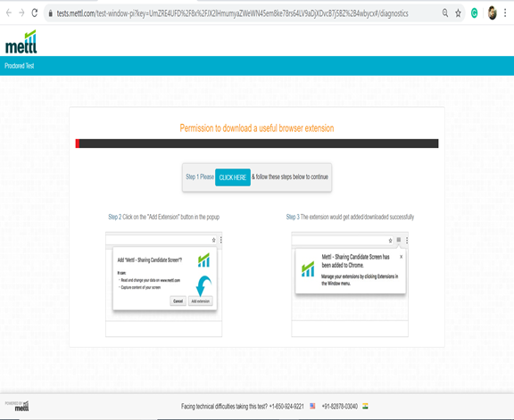Open the Chrome three-dot menu
Screen dimensions: 514x420
coord(505,13)
